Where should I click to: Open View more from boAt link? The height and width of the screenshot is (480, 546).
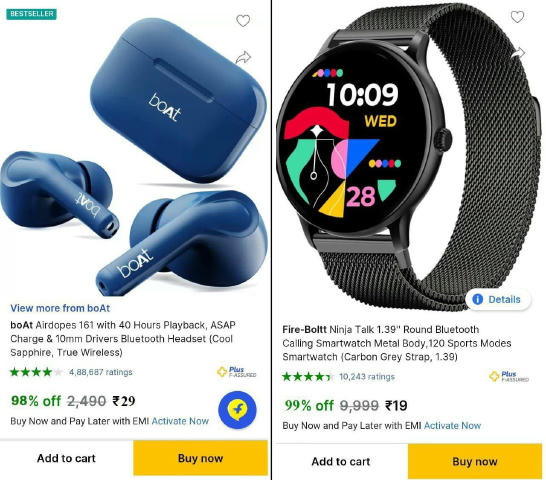pyautogui.click(x=60, y=308)
